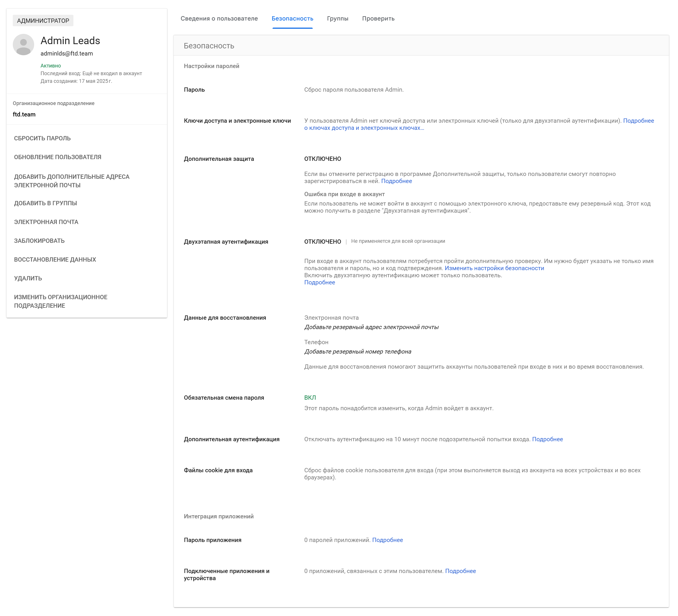This screenshot has height=616, width=678.
Task: Expand Данные для восстановления row
Action: coord(421,342)
